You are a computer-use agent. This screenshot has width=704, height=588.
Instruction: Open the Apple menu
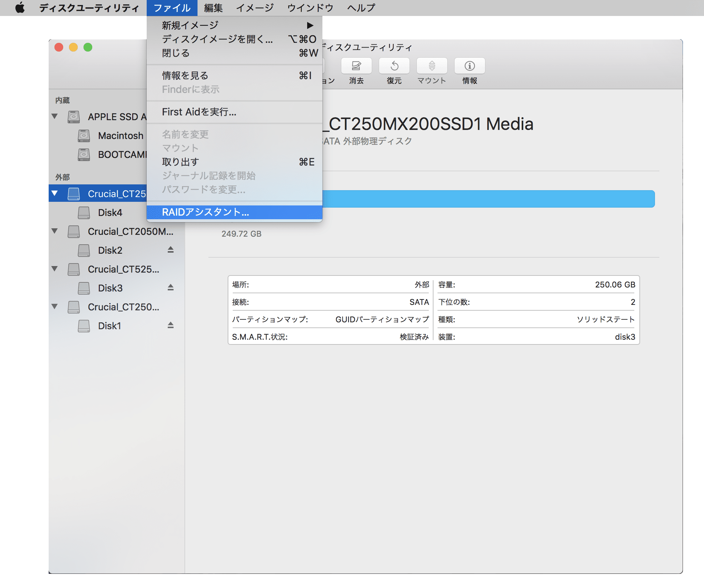(x=20, y=8)
